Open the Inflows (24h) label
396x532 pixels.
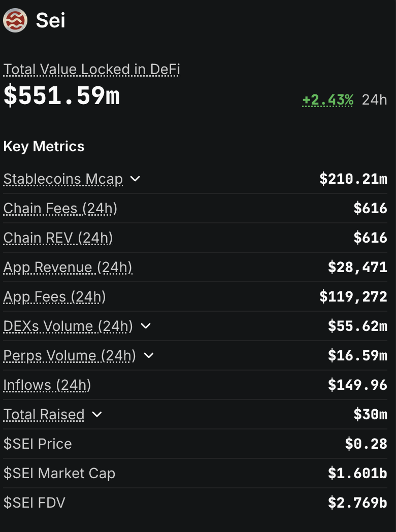47,385
